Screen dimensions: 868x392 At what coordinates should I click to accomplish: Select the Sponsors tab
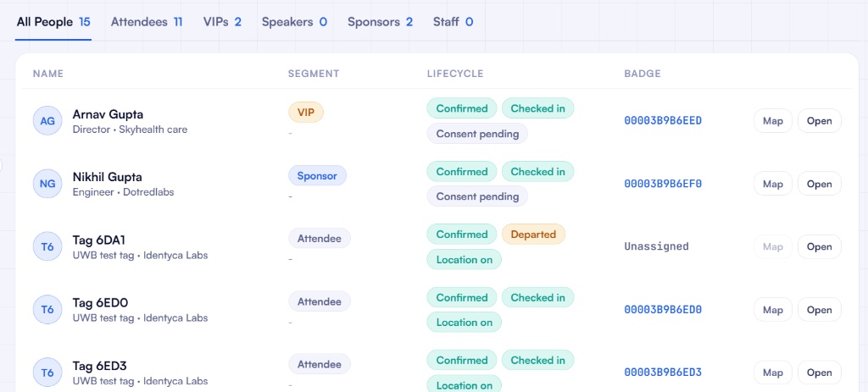click(380, 22)
